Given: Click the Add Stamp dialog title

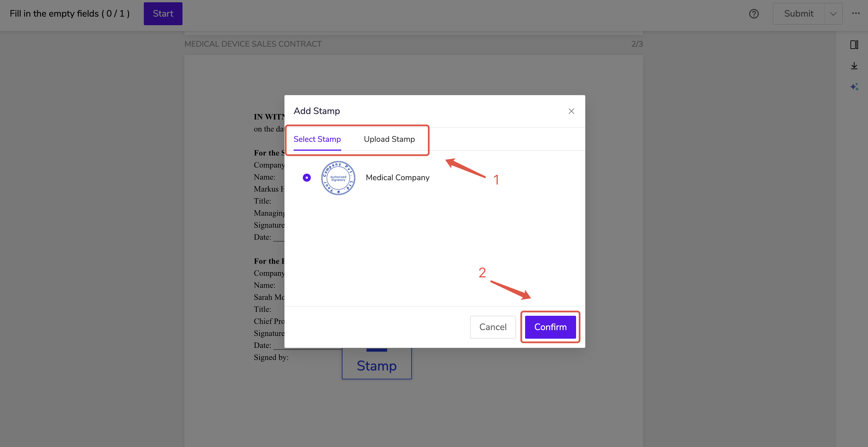Looking at the screenshot, I should tap(316, 111).
